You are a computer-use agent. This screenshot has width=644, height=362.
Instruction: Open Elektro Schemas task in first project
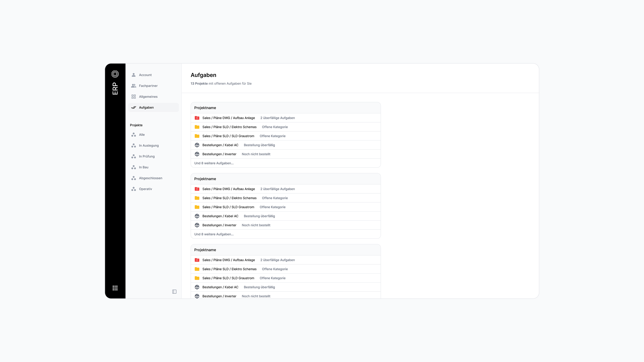click(x=229, y=127)
